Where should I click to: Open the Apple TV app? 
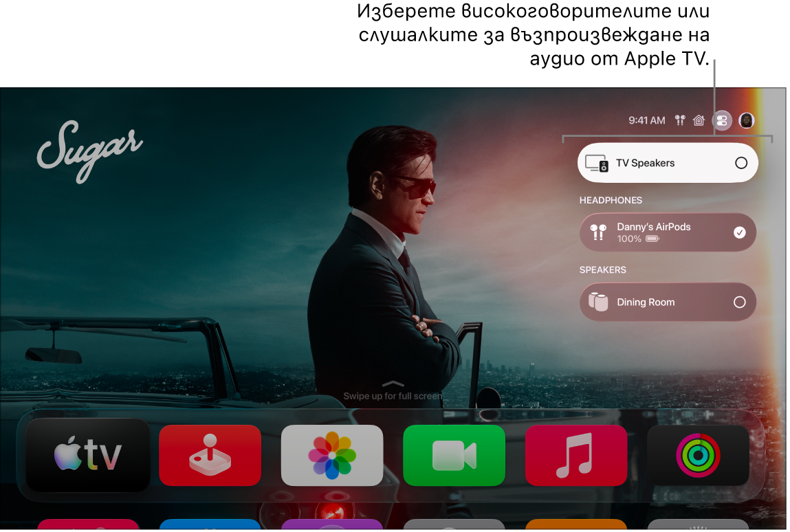coord(88,455)
